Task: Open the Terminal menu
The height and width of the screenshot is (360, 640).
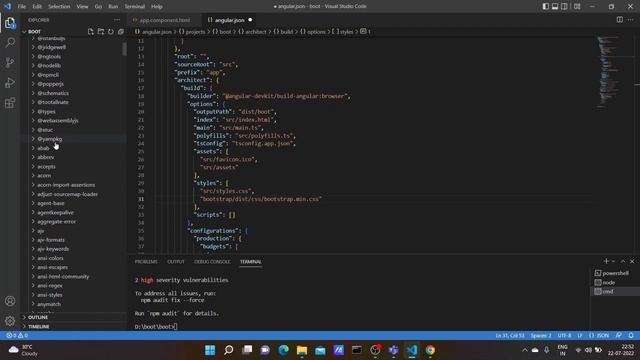Action: [135, 7]
